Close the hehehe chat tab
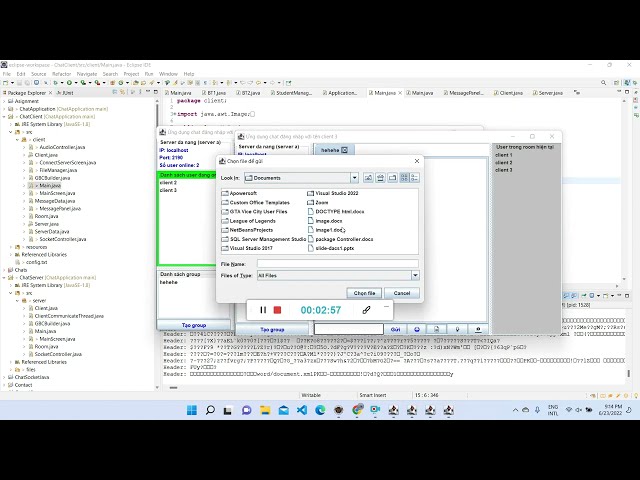This screenshot has height=480, width=640. (344, 150)
